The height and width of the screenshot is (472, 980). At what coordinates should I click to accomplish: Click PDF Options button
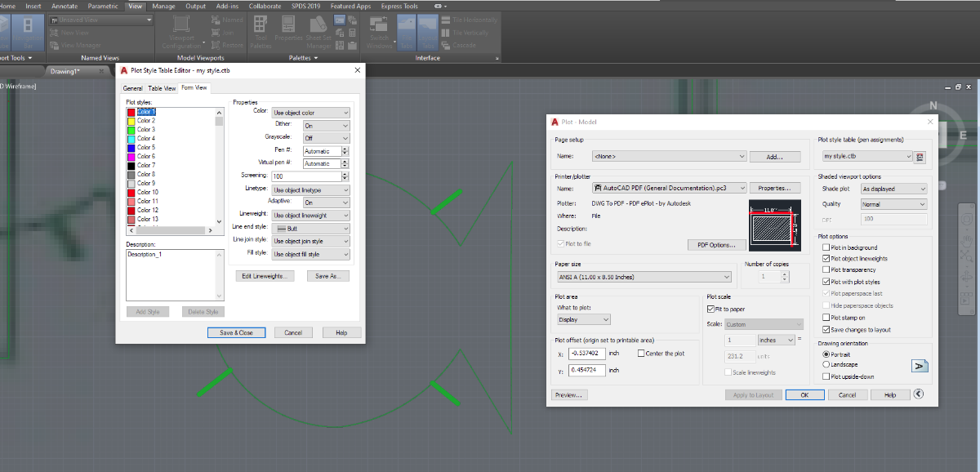tap(716, 244)
